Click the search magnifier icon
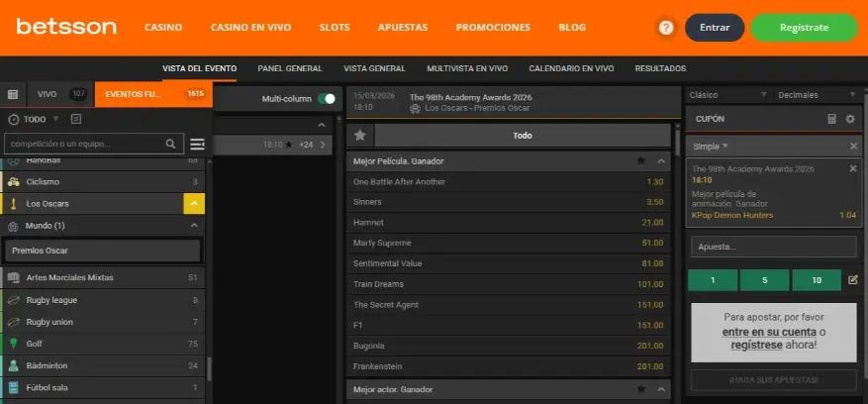 coord(170,144)
